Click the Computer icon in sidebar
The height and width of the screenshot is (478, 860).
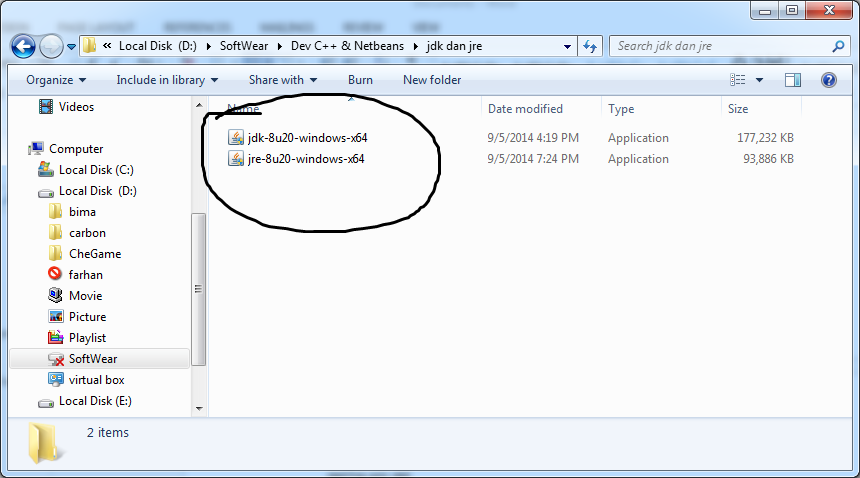(x=36, y=148)
